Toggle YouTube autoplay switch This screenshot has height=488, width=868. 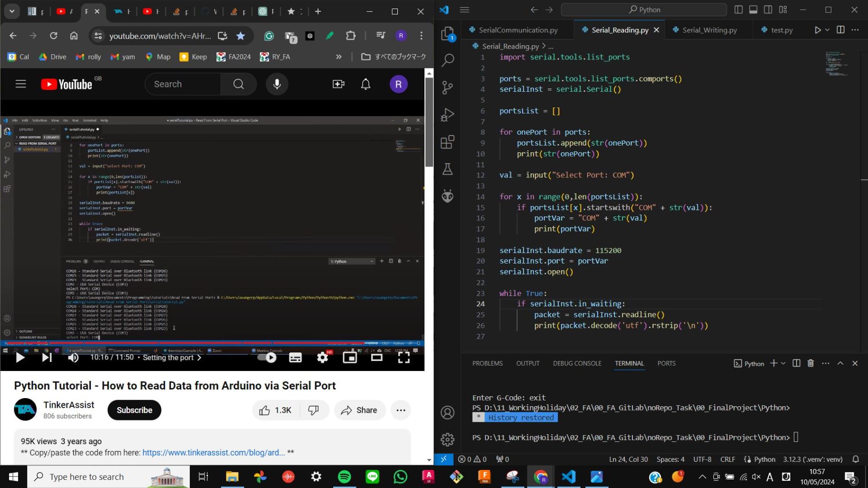(267, 358)
